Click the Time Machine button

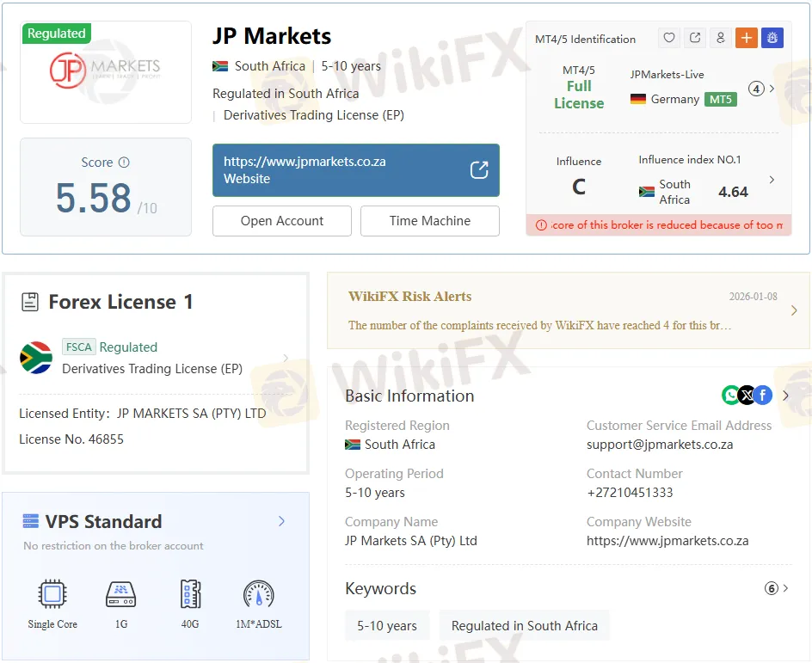[x=429, y=221]
